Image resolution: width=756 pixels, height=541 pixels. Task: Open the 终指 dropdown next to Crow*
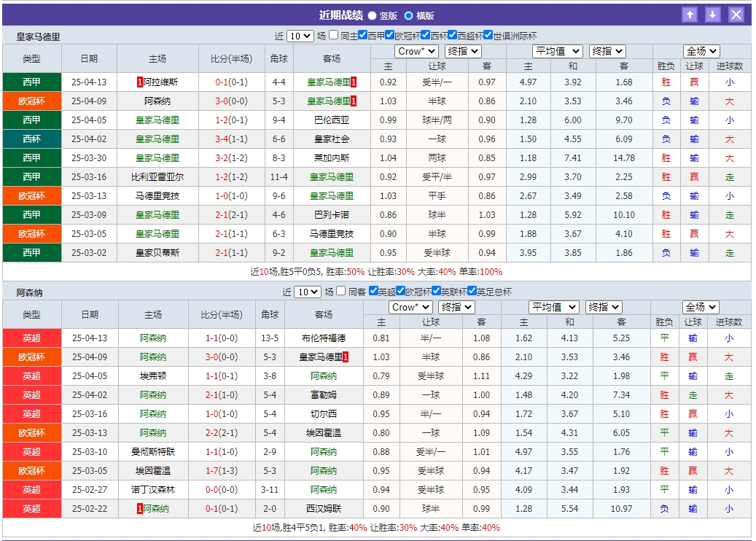tap(464, 51)
